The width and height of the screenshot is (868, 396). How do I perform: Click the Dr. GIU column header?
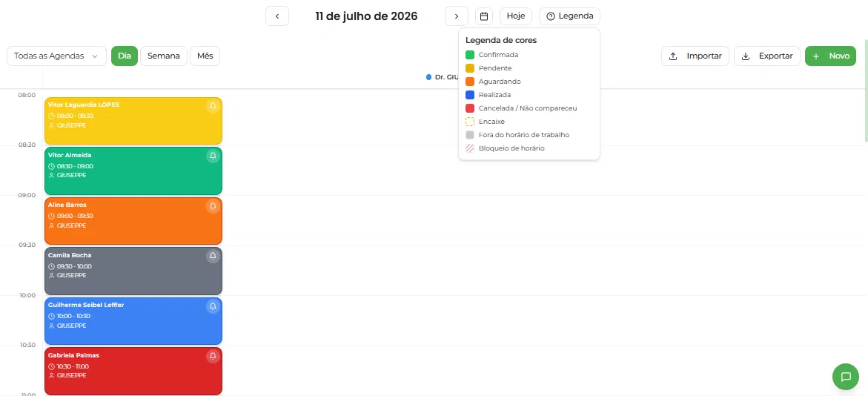pos(443,77)
